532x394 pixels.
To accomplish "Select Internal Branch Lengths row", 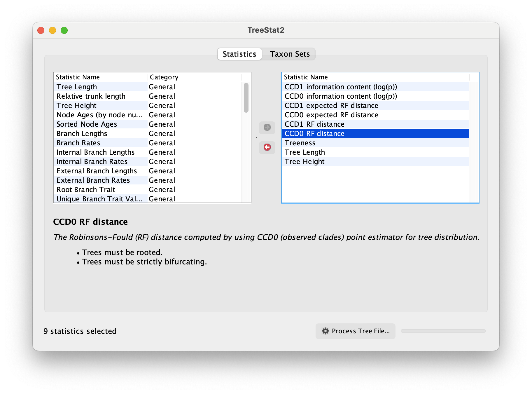I will 148,152.
